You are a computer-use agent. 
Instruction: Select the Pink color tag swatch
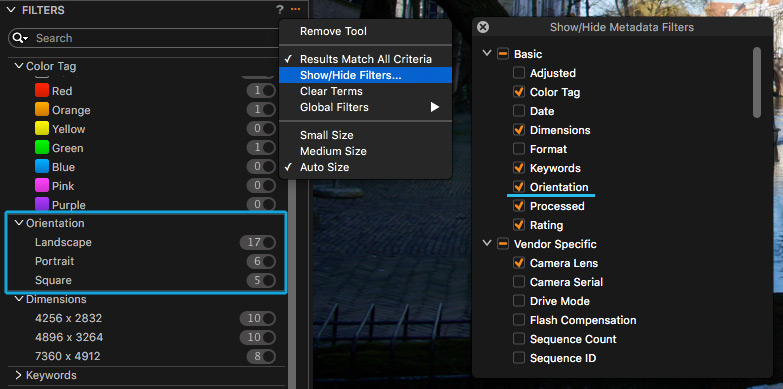coord(42,186)
